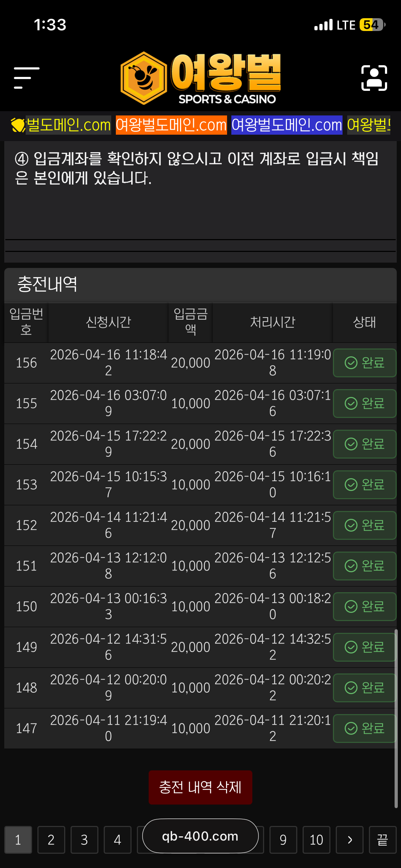401x868 pixels.
Task: Go to page 3
Action: point(84,840)
